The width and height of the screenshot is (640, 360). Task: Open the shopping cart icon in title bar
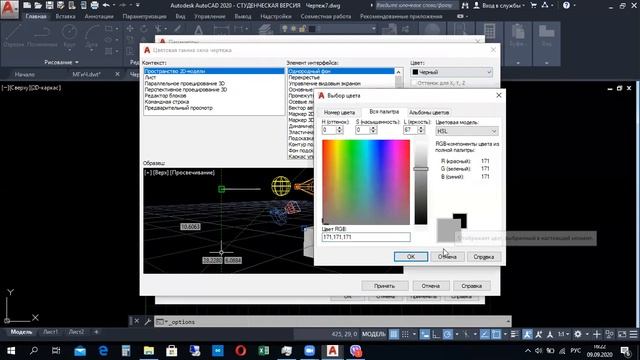(533, 5)
